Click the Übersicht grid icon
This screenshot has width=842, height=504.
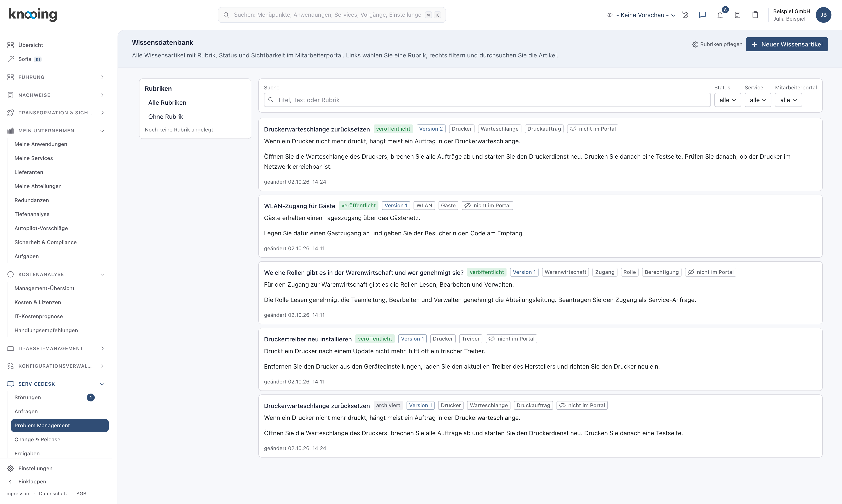[x=11, y=45]
